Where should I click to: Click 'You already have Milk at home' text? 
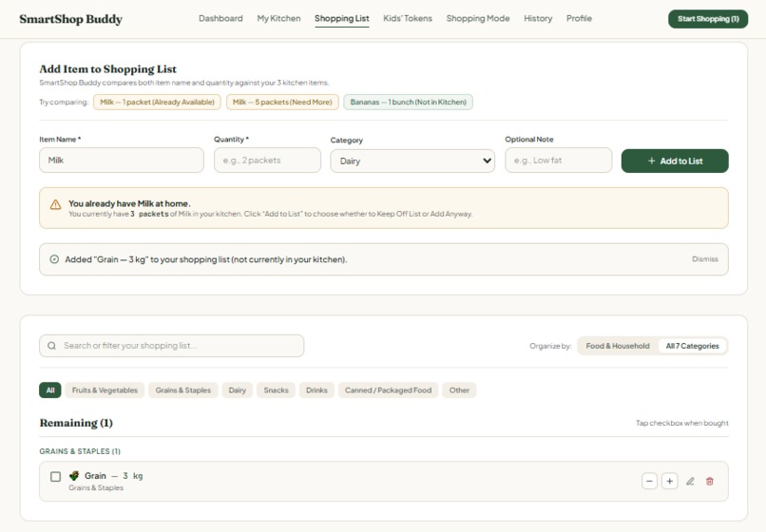point(129,203)
